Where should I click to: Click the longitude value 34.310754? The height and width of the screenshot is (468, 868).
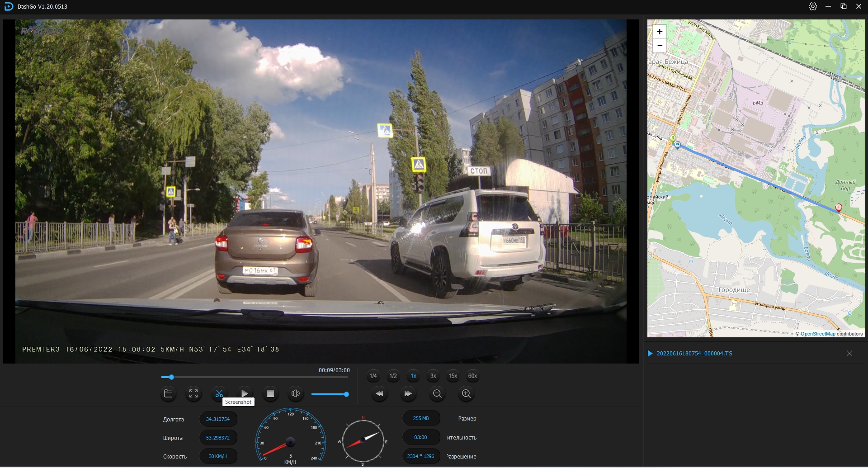pos(218,419)
